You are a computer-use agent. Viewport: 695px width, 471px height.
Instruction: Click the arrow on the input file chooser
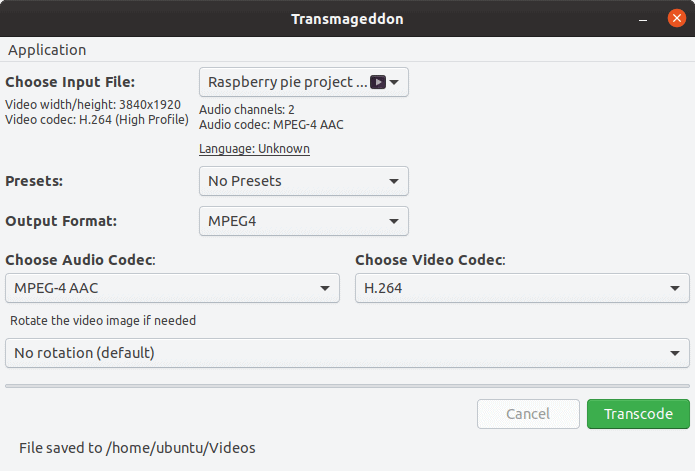[395, 82]
